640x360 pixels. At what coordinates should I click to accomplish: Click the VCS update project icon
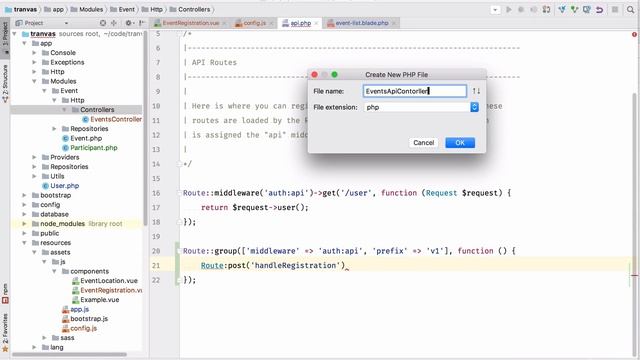coord(562,9)
